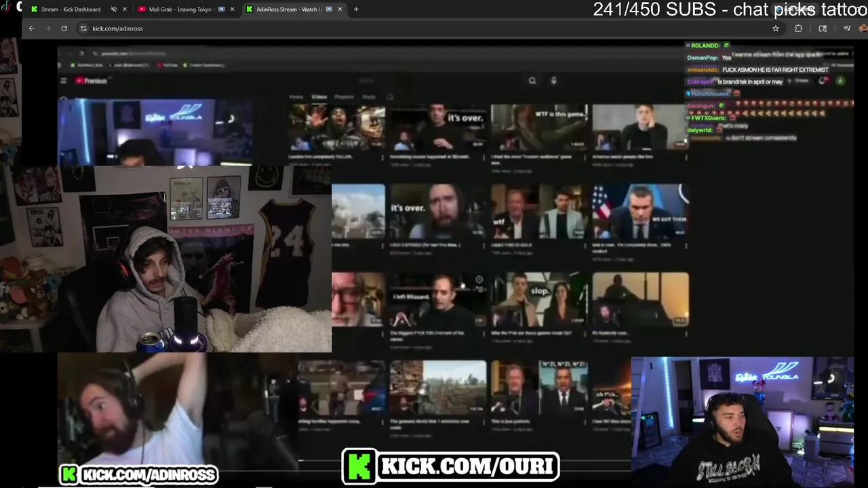Select the Playlists tab on the YouTube channel
The width and height of the screenshot is (868, 488).
[344, 97]
